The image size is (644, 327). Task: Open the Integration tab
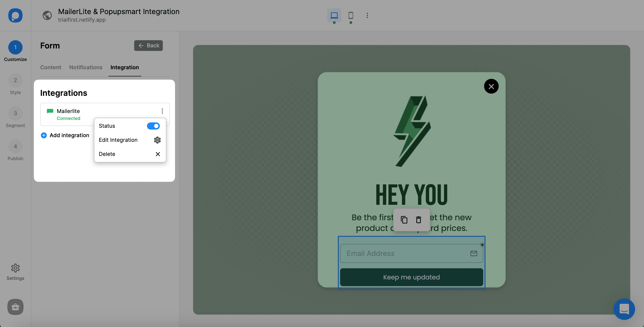coord(124,67)
